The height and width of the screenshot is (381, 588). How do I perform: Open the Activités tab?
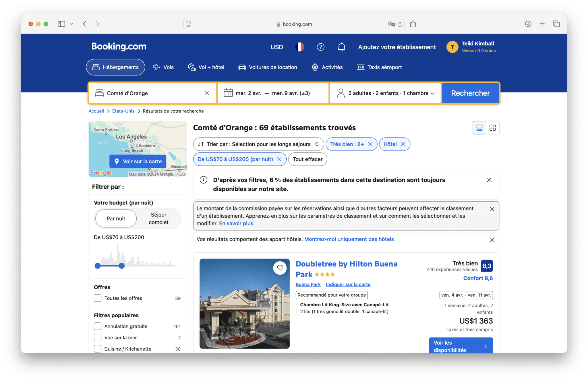point(327,67)
